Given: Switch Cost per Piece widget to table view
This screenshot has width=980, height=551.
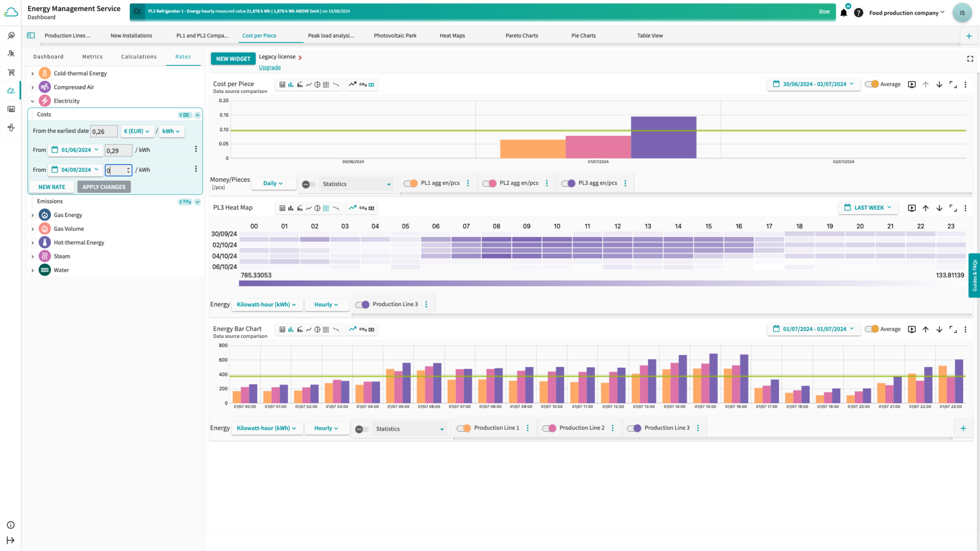Looking at the screenshot, I should [282, 85].
